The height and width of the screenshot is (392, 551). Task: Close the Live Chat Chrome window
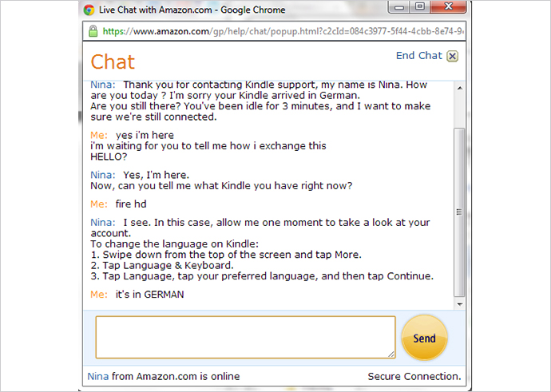(x=448, y=7)
